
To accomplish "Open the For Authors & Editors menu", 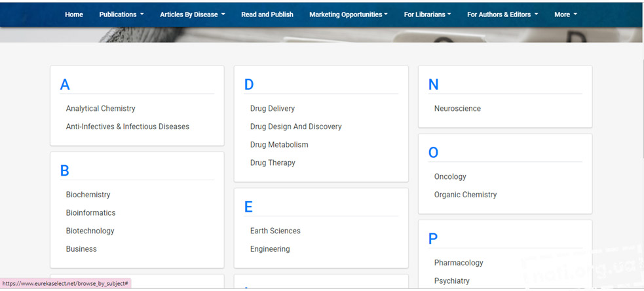I will coord(502,14).
